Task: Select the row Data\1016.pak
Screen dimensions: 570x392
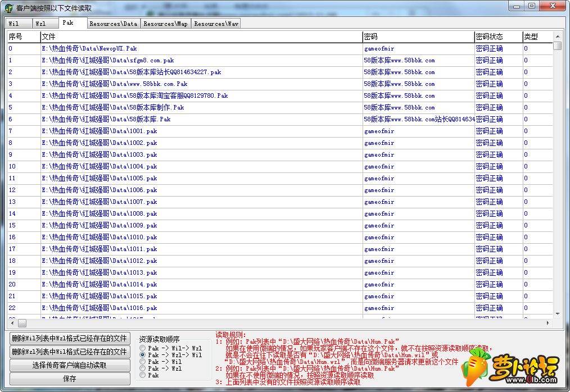Action: coord(280,308)
